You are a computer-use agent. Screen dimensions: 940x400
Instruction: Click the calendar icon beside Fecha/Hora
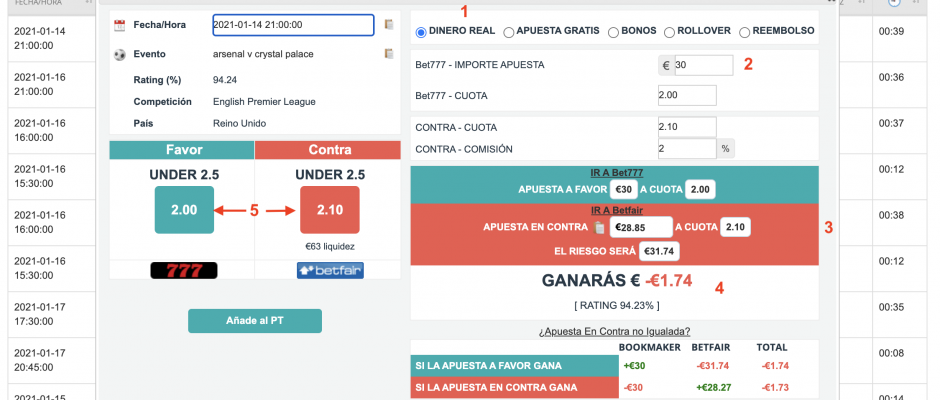point(119,25)
